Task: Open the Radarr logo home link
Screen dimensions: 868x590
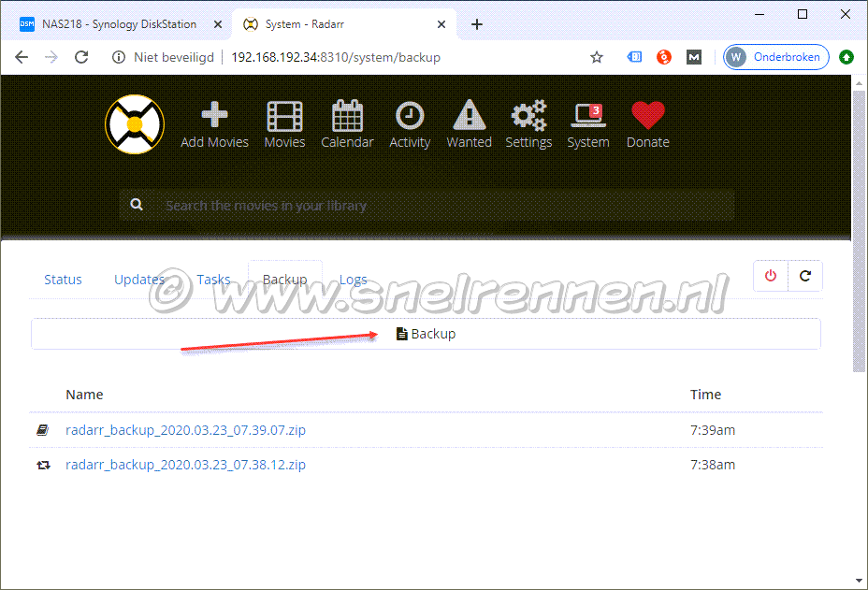Action: 135,124
